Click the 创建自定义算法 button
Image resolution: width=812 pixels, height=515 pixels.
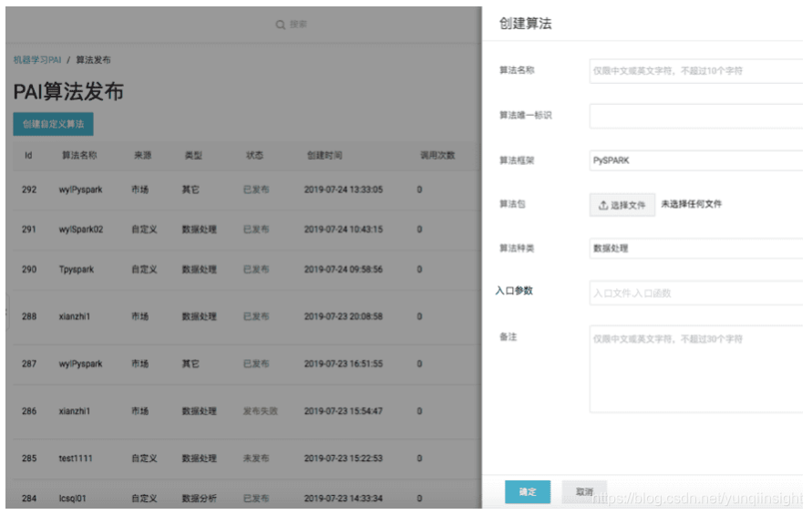click(x=54, y=124)
